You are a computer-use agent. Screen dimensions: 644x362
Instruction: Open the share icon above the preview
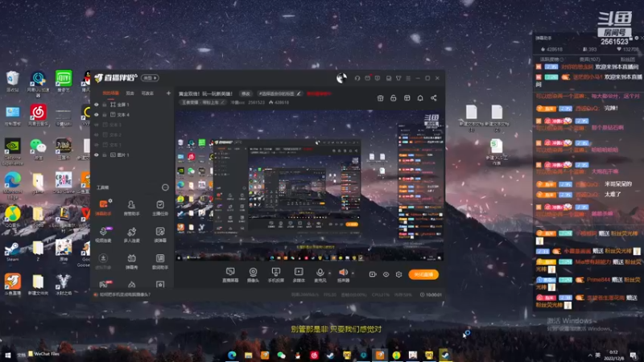pos(433,98)
